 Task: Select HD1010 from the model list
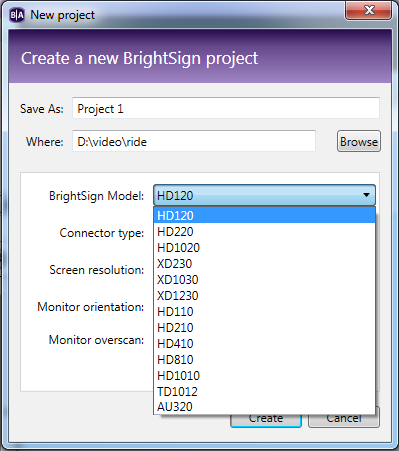coord(264,375)
